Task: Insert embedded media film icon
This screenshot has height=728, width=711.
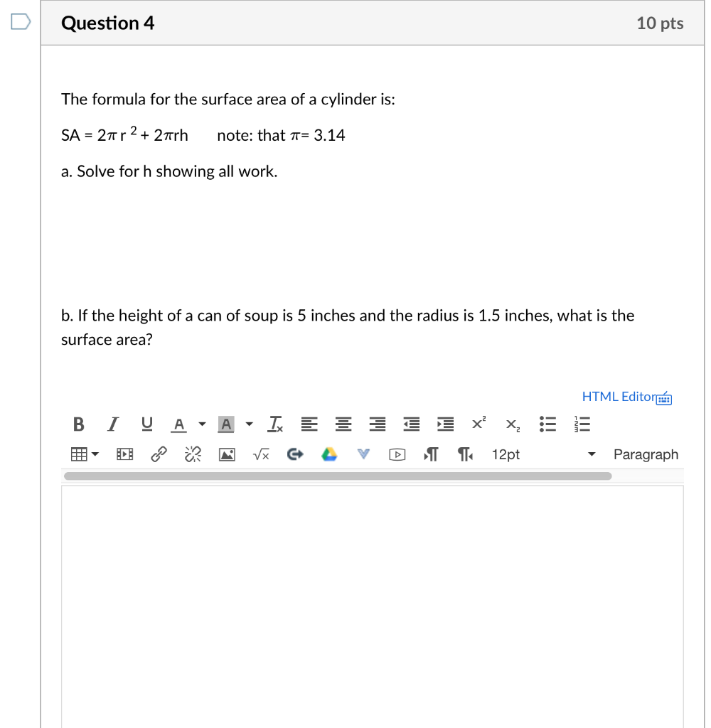Action: pyautogui.click(x=124, y=454)
